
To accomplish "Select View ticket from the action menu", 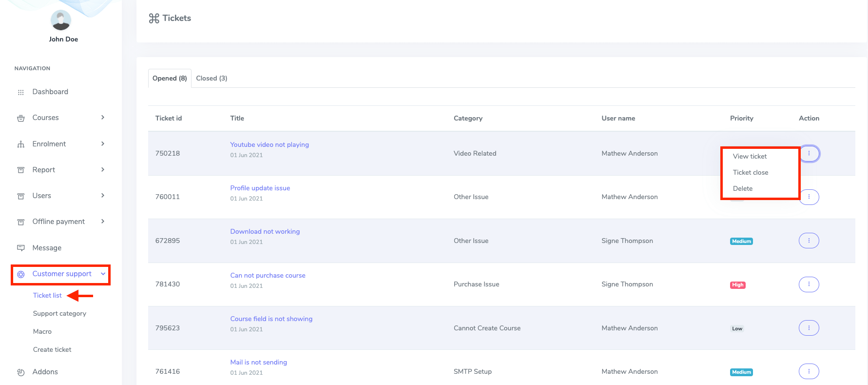I will [750, 157].
